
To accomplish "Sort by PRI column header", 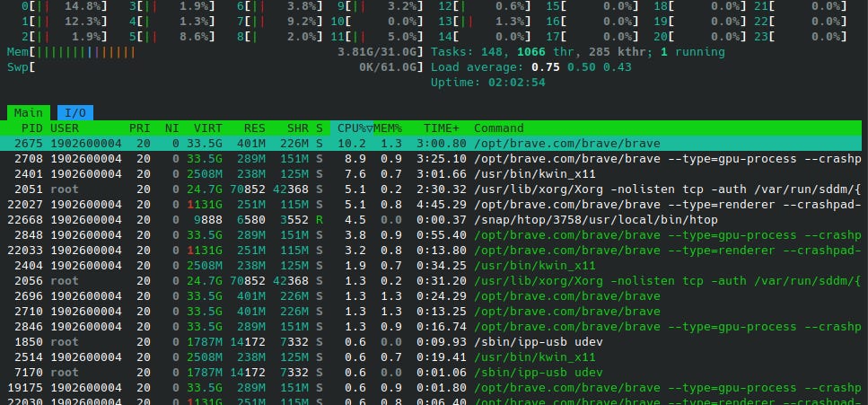I will click(139, 128).
